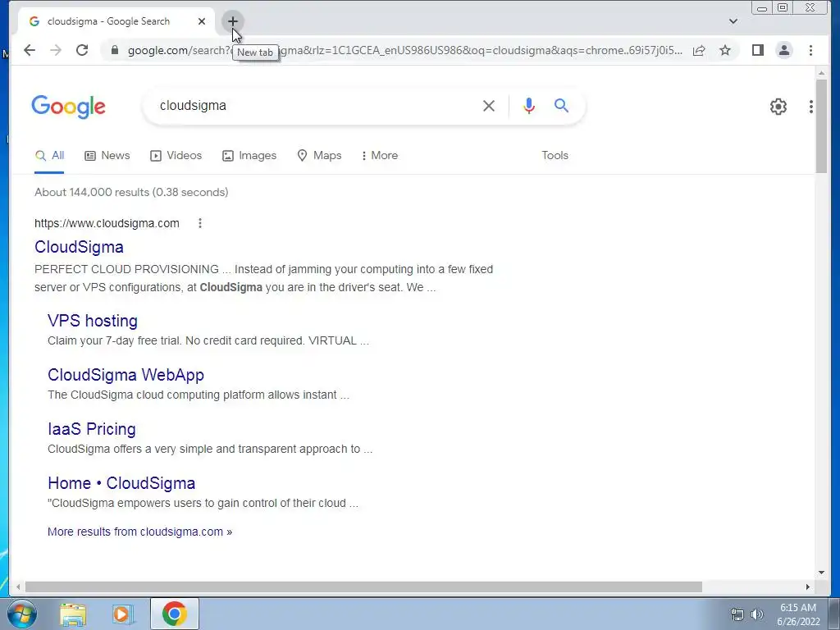View site security lock info
The image size is (840, 630).
coord(114,50)
